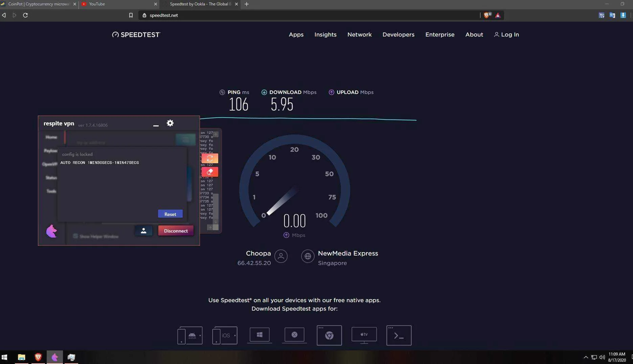This screenshot has height=364, width=633.
Task: Click the globe server icon
Action: (x=308, y=256)
